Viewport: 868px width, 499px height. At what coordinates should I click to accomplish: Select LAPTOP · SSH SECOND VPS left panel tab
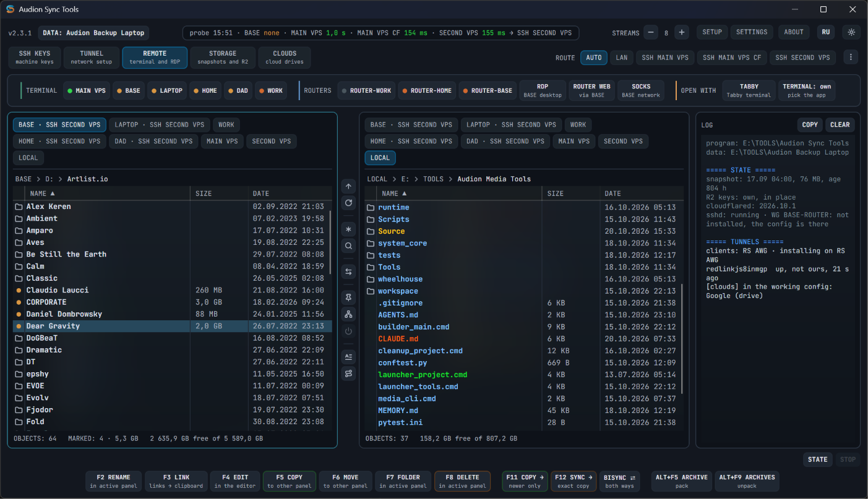(x=160, y=125)
